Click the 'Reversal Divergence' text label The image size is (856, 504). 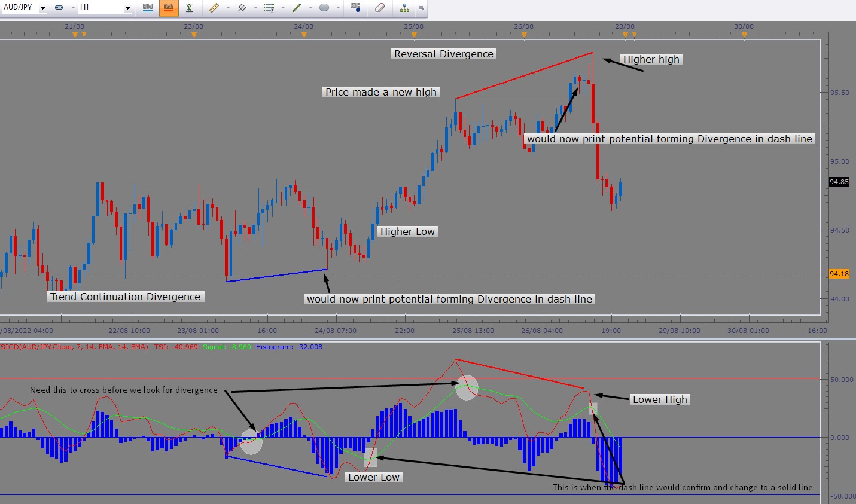click(444, 54)
